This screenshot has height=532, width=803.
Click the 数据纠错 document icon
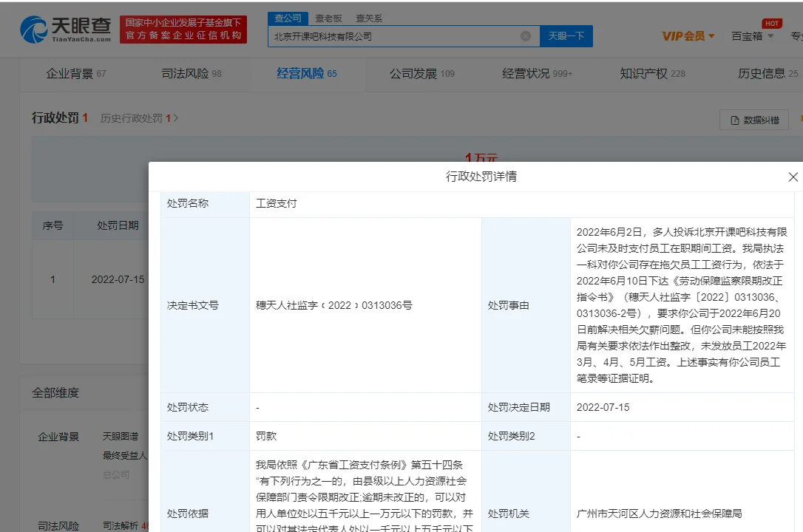tap(735, 120)
